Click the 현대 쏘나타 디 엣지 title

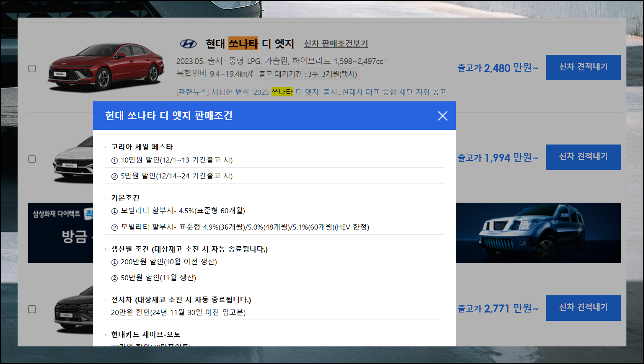pyautogui.click(x=250, y=44)
